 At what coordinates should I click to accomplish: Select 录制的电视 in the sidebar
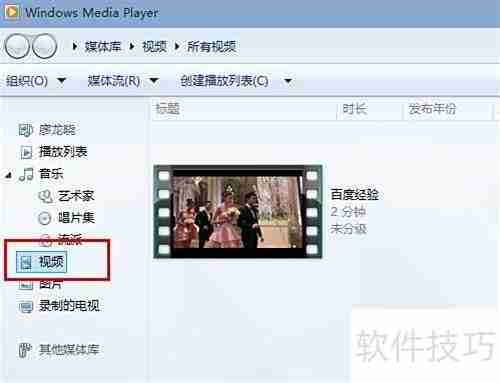pos(69,305)
